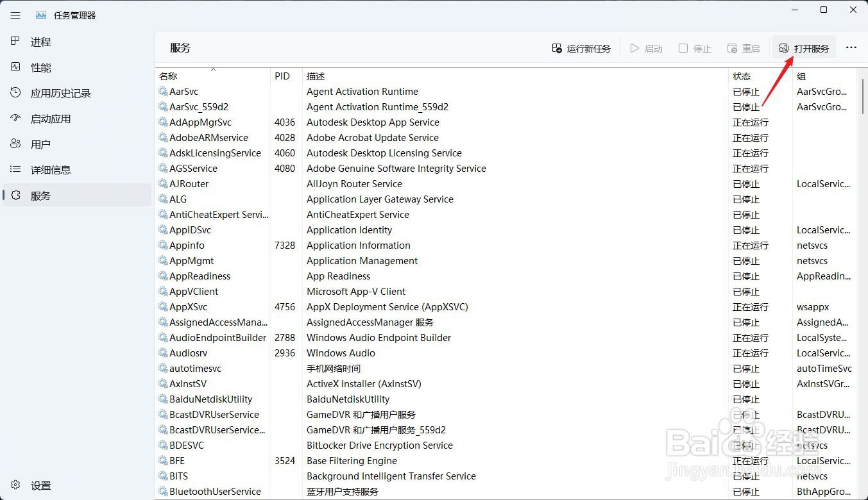The height and width of the screenshot is (500, 868).
Task: Click the gear icon of autotimesvc row
Action: tap(163, 369)
